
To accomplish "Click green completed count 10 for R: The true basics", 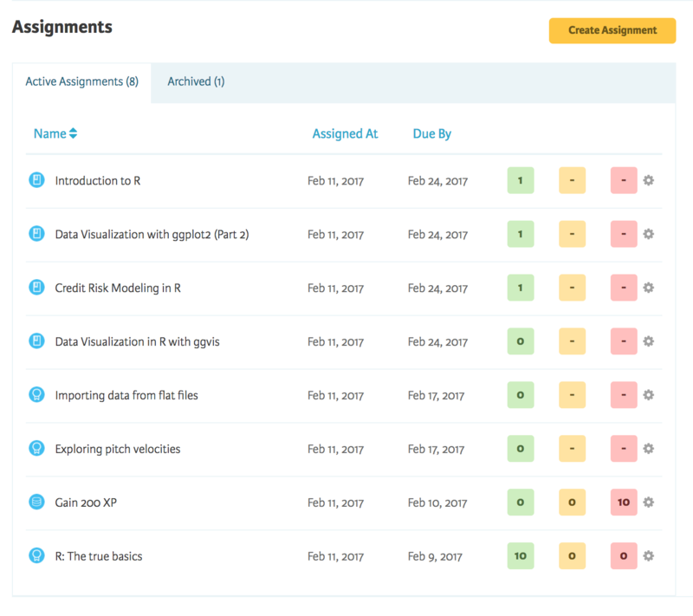I will 521,556.
